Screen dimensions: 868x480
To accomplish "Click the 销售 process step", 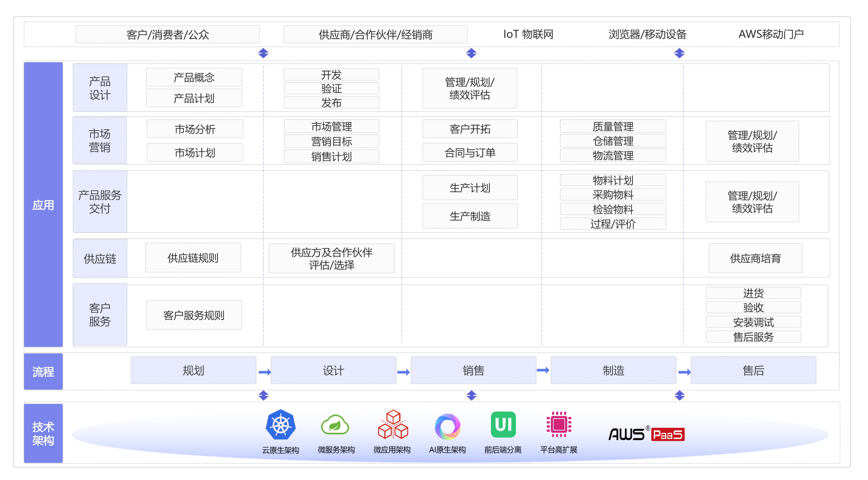I will (x=473, y=370).
